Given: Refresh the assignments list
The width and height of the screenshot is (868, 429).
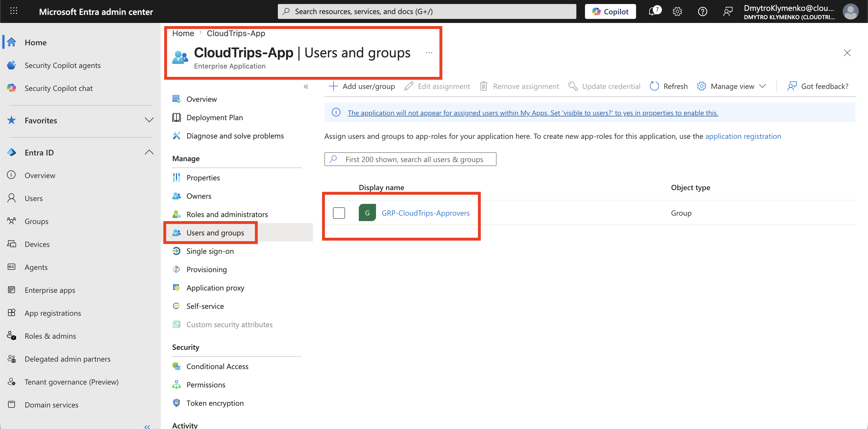Looking at the screenshot, I should coord(669,86).
